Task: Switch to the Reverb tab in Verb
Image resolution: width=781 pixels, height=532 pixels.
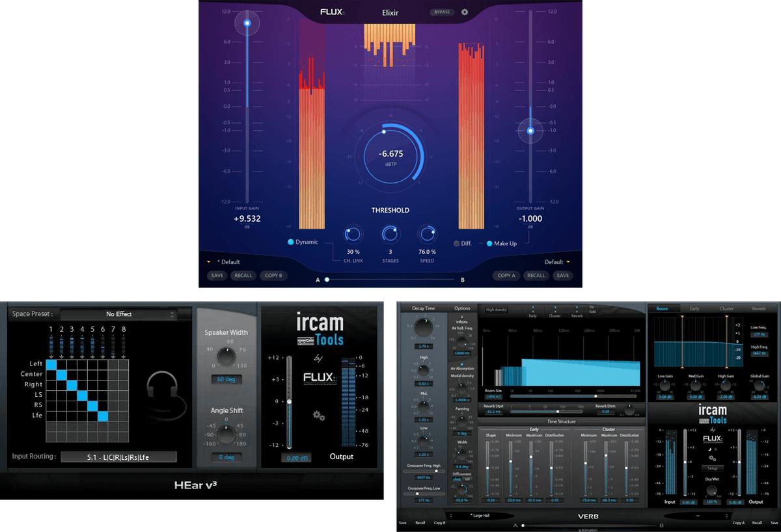Action: pos(758,308)
